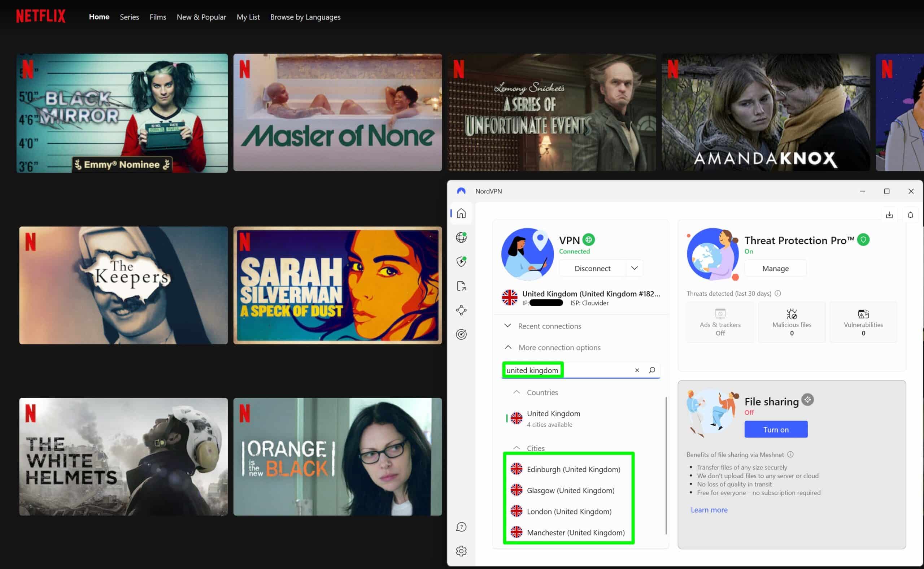Open the Series menu in Netflix

click(x=129, y=17)
